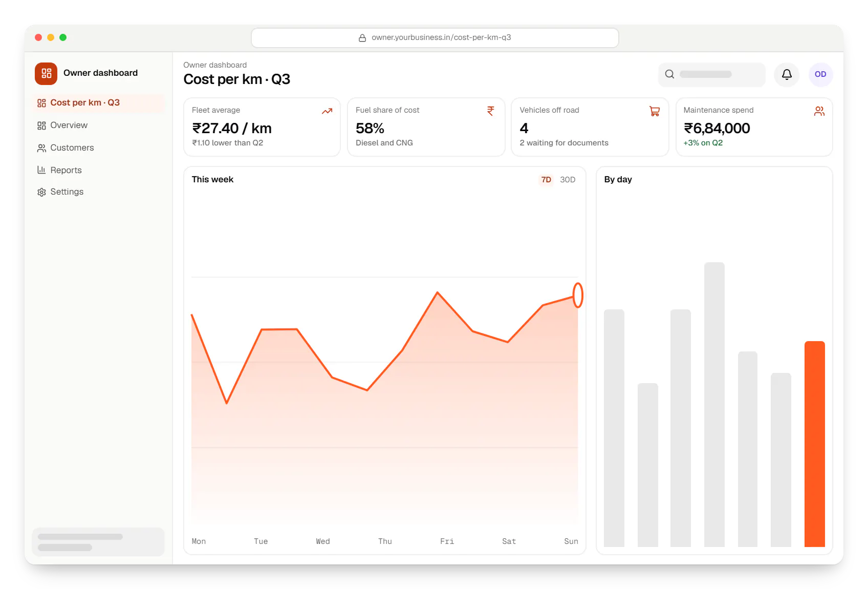Click the Settings gear icon
868x589 pixels.
(x=41, y=192)
